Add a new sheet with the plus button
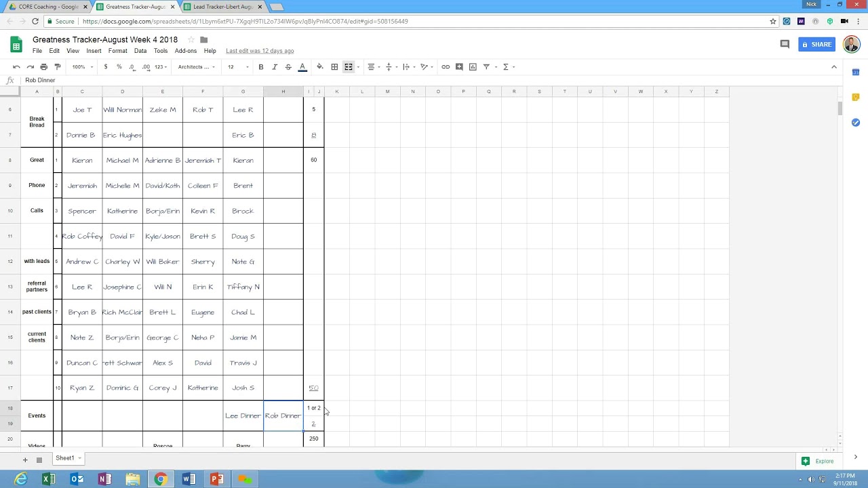868x488 pixels. tap(25, 460)
